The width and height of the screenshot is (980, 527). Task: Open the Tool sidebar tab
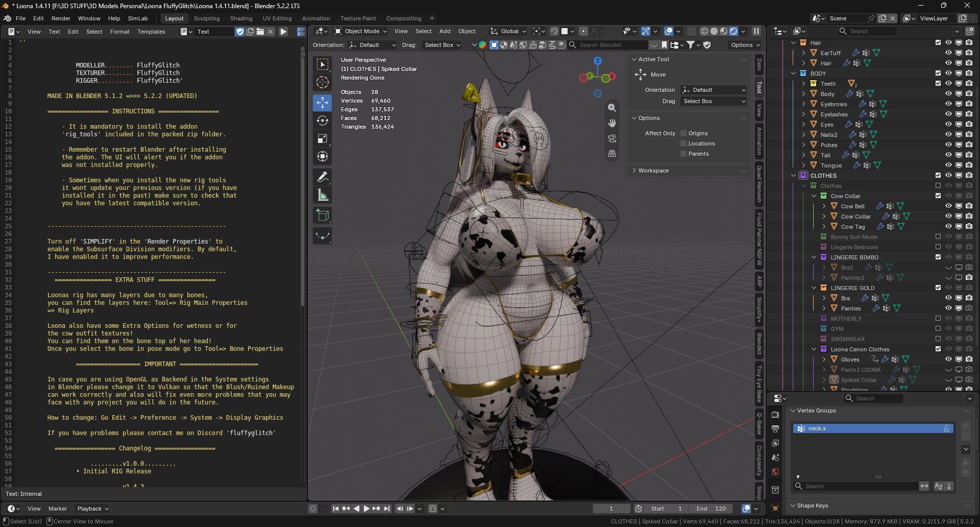click(759, 88)
